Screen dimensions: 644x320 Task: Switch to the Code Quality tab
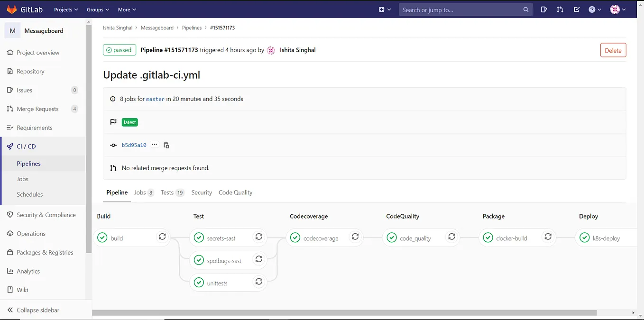click(x=235, y=192)
